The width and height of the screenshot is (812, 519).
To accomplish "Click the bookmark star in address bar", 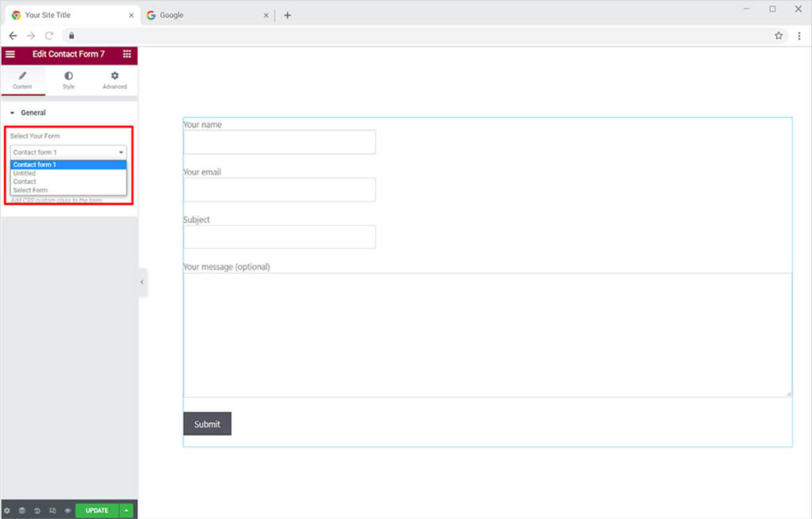I will [779, 36].
